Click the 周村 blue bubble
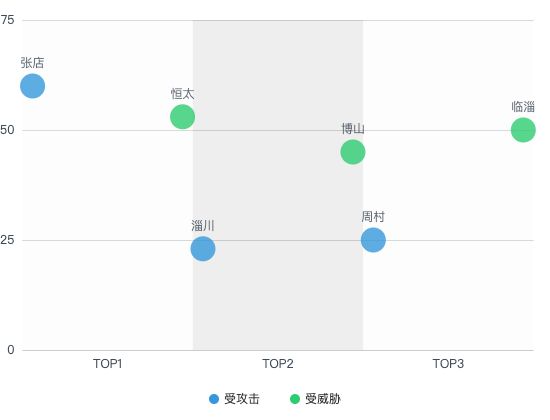 tap(373, 240)
